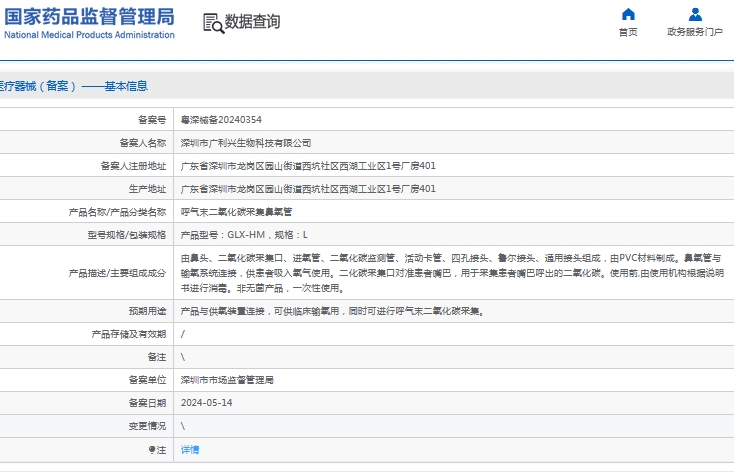Click model text 产品型号：GLX-HM，规格：L
The width and height of the screenshot is (734, 472).
point(244,235)
